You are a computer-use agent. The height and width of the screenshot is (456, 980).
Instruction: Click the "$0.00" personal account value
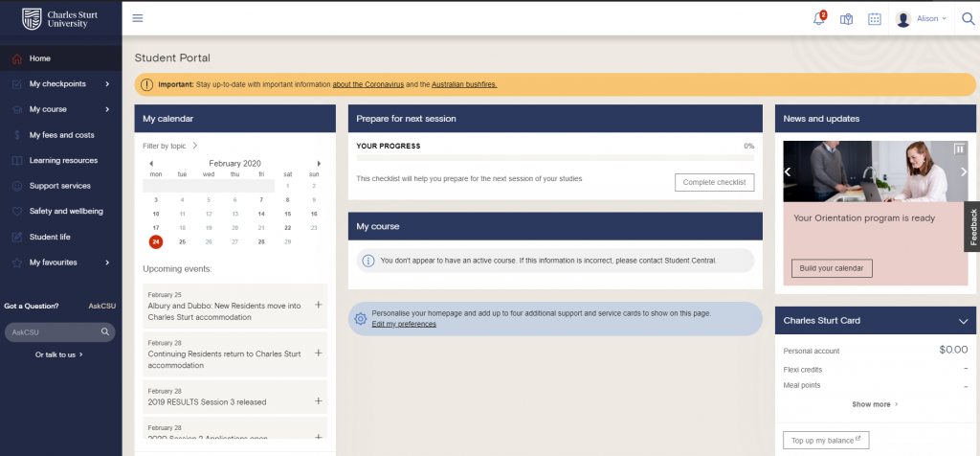[953, 350]
